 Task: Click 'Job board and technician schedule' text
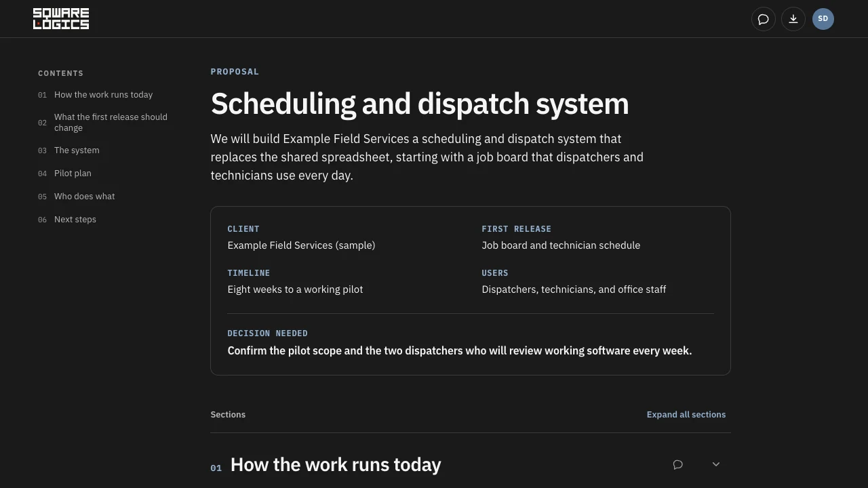561,245
